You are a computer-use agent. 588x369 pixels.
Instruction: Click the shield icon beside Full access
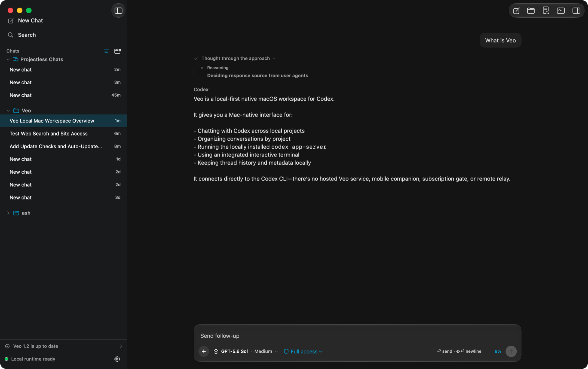[x=286, y=351]
